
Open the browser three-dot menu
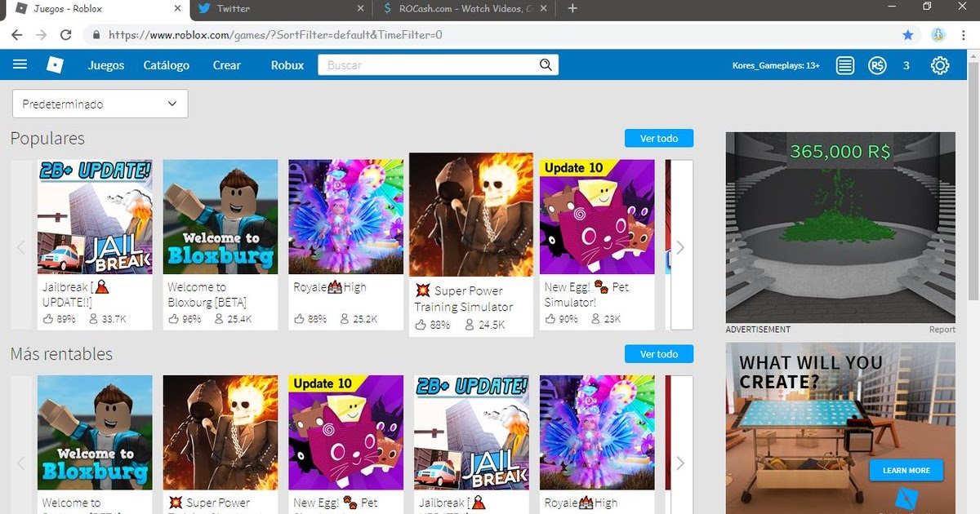point(964,35)
